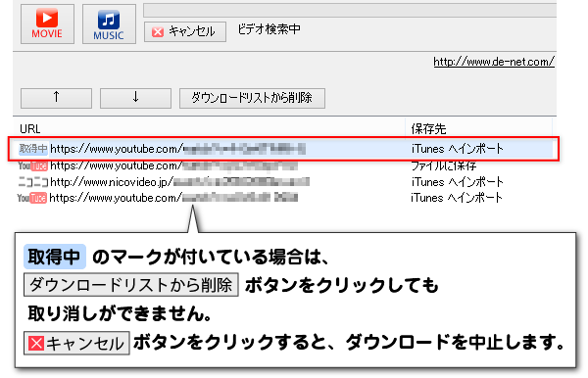Click the MUSIC button

(x=109, y=24)
